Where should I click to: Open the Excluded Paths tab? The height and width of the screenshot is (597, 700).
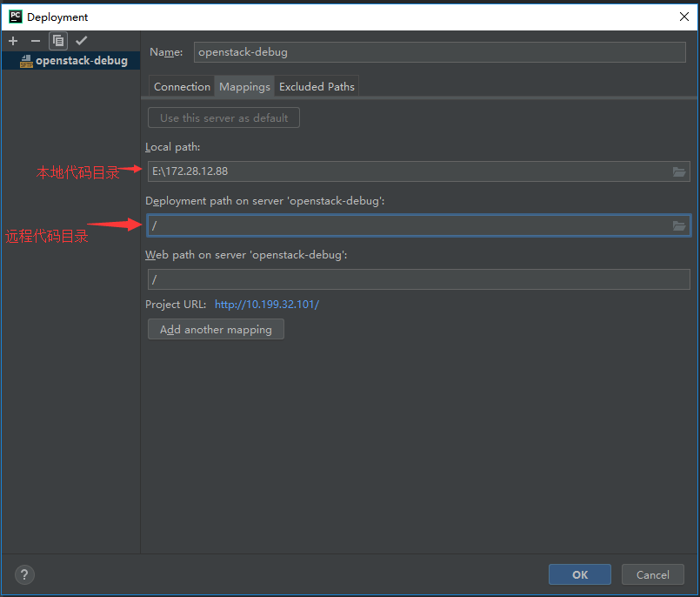click(317, 87)
